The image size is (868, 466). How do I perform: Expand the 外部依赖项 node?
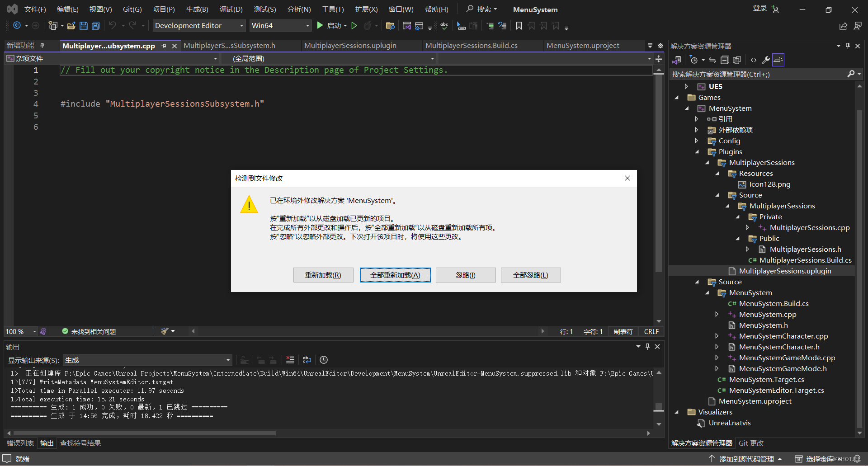[x=697, y=130]
